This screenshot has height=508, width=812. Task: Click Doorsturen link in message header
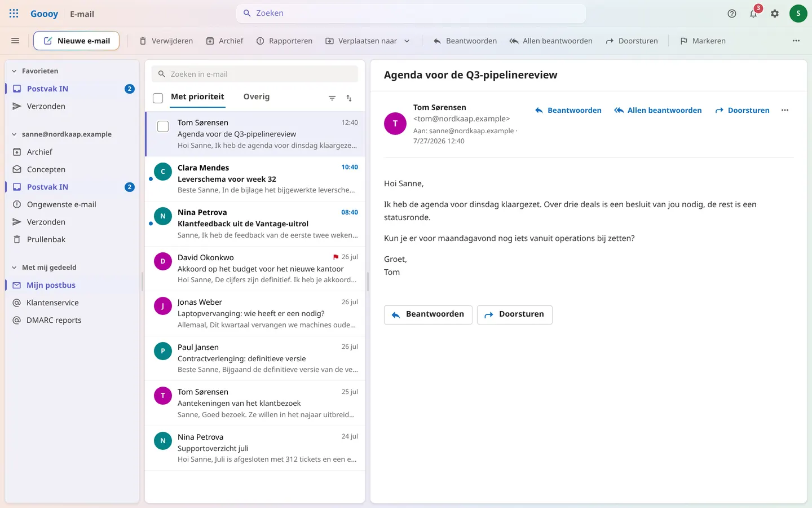(742, 110)
